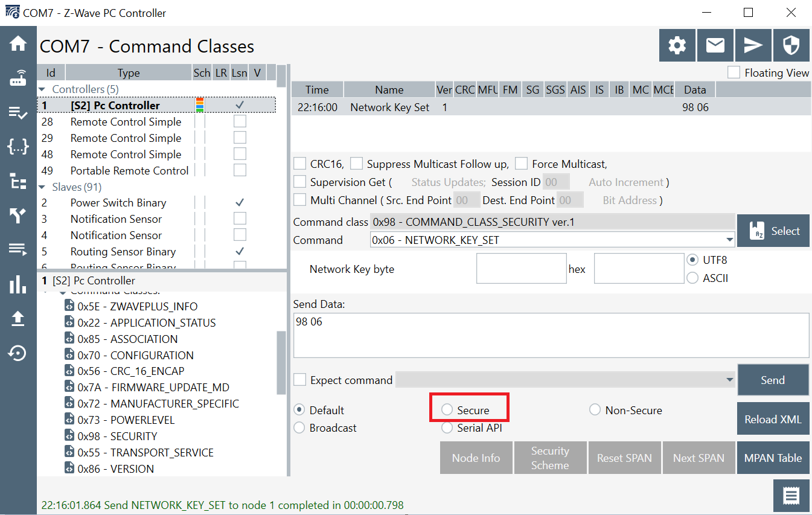Click the paper plane send icon

click(753, 45)
